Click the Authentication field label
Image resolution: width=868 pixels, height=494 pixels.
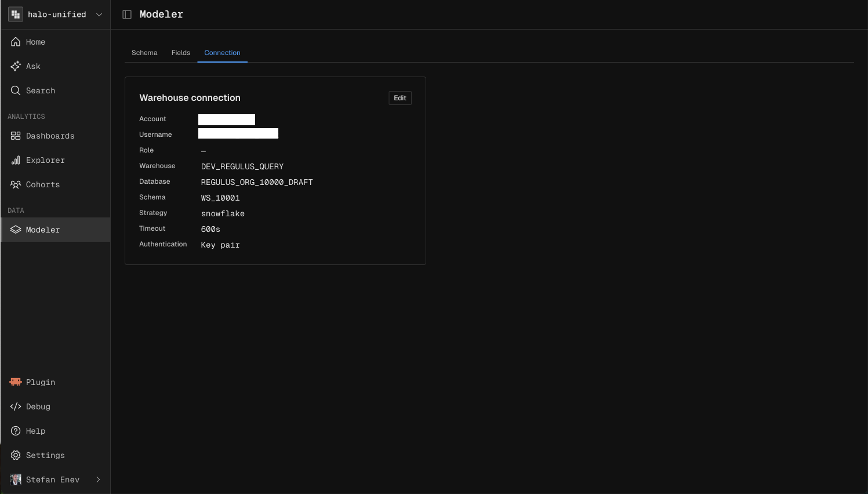(163, 244)
